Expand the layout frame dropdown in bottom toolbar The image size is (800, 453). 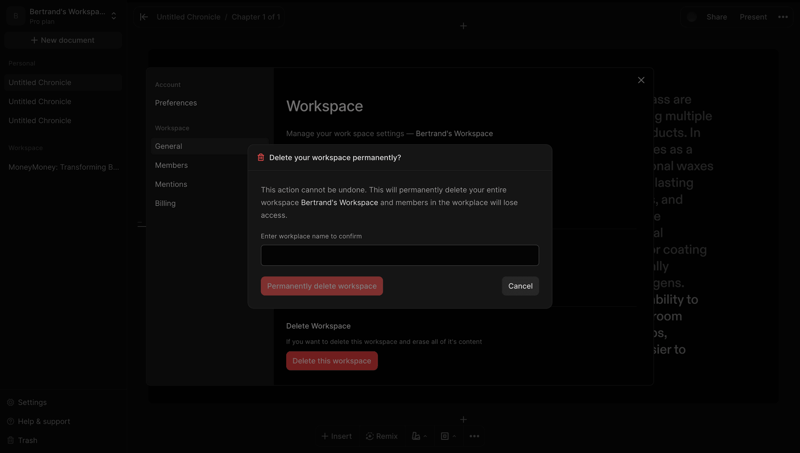(x=448, y=436)
